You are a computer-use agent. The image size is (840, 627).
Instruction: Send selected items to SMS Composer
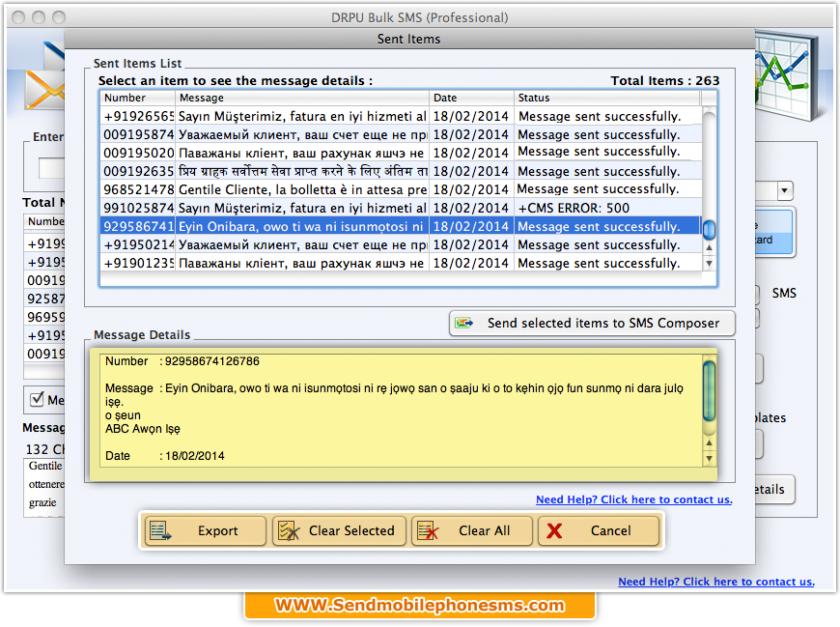[x=592, y=323]
